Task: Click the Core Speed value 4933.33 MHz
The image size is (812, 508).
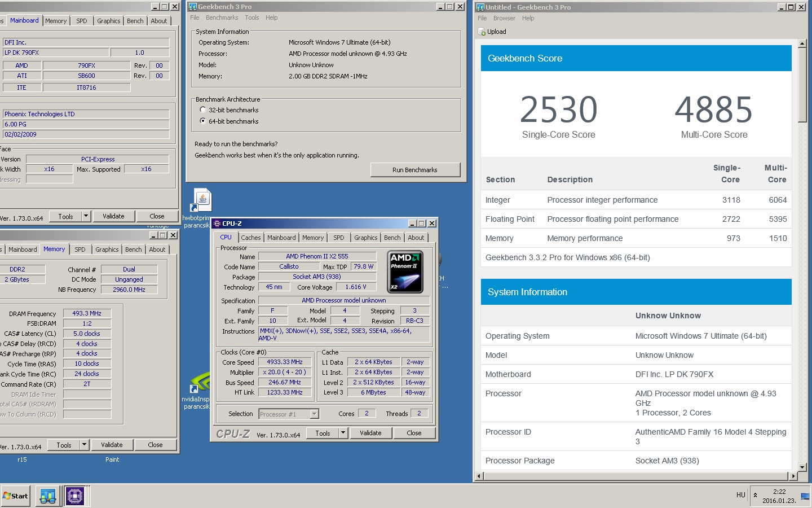Action: (x=285, y=362)
